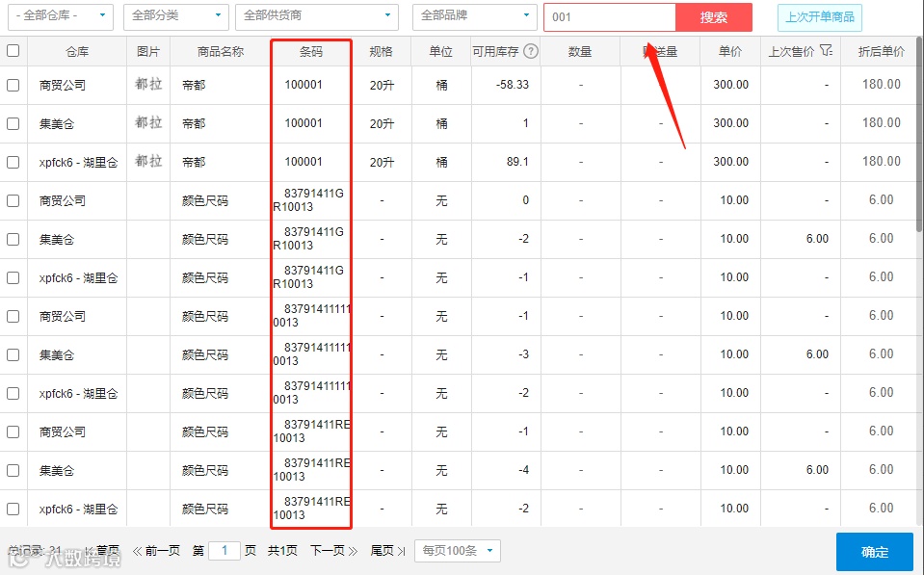Screen dimensions: 924x575
Task: Jump to 尾页 last page
Action: [388, 551]
